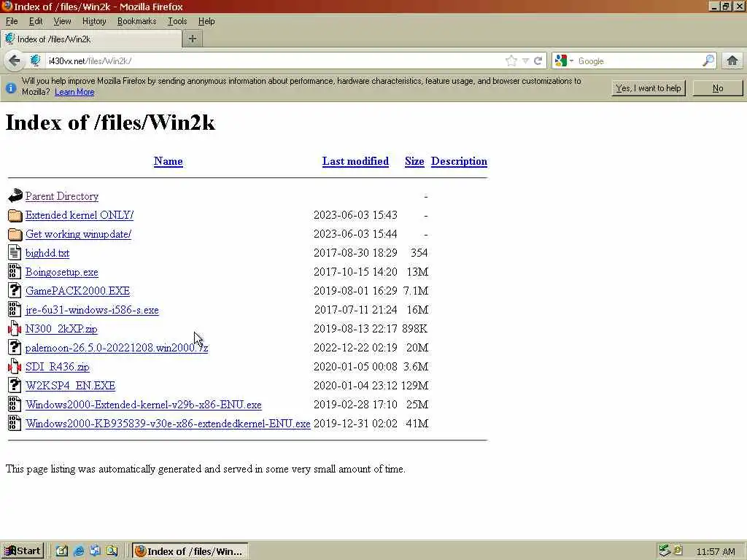Click the folder icon beside Extended kernel ONLY

pyautogui.click(x=15, y=215)
